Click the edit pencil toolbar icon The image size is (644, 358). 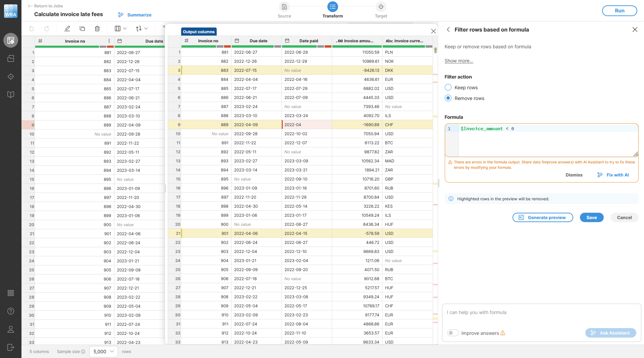pos(67,29)
